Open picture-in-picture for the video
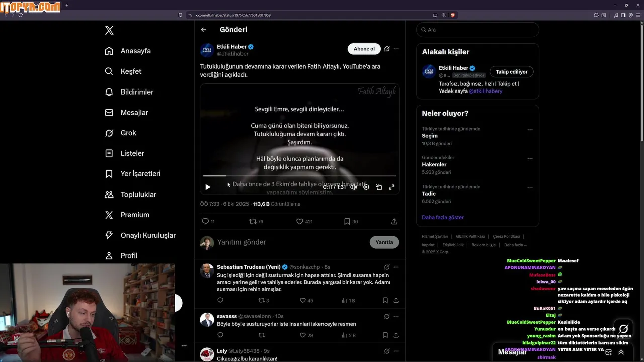644x362 pixels. [379, 187]
